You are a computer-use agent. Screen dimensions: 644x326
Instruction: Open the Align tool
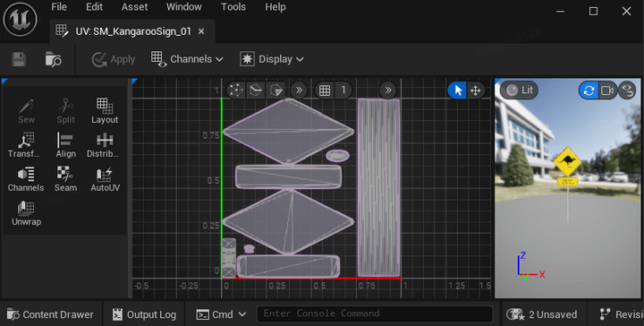[x=65, y=145]
